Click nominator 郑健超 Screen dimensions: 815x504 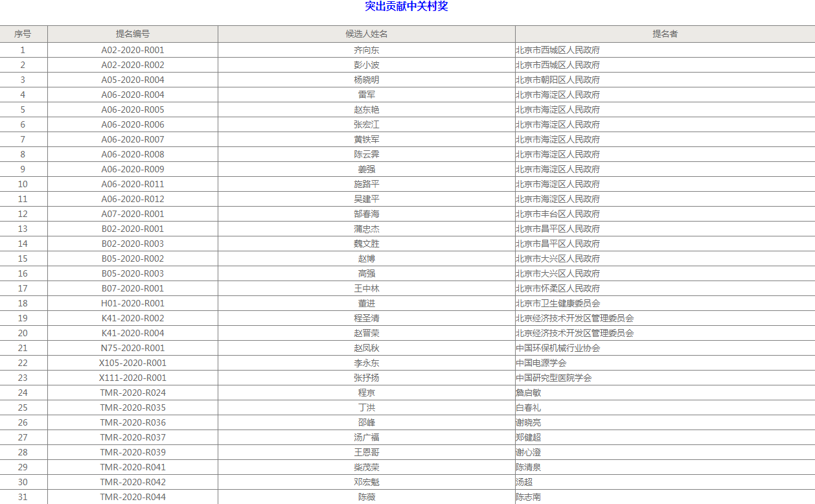tap(529, 437)
